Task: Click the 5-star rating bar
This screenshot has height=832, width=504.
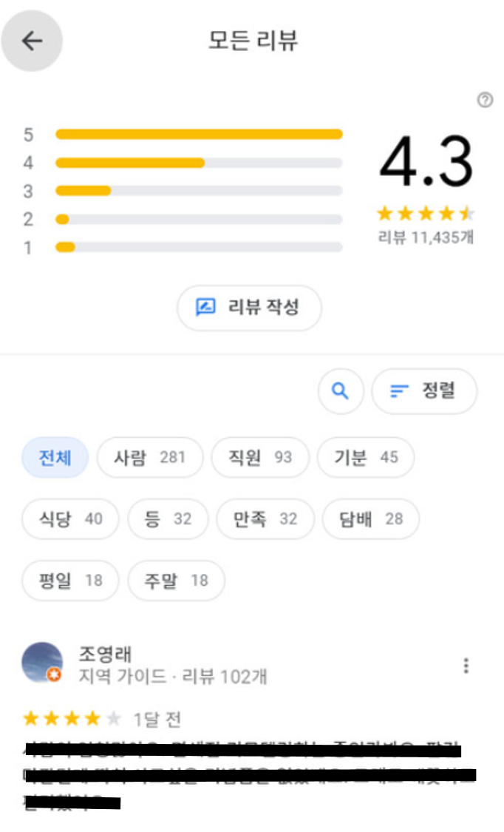Action: [197, 135]
